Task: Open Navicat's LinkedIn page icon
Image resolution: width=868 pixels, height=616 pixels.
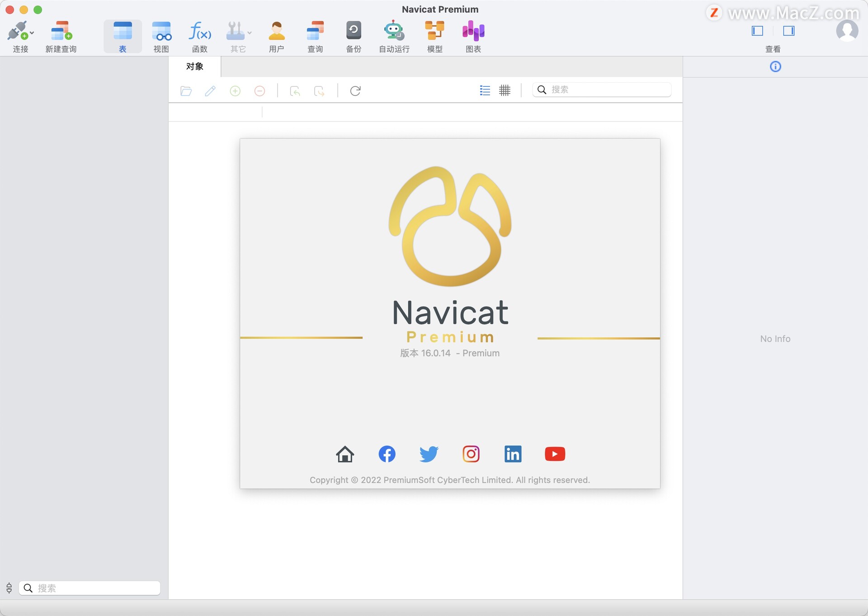Action: [513, 454]
